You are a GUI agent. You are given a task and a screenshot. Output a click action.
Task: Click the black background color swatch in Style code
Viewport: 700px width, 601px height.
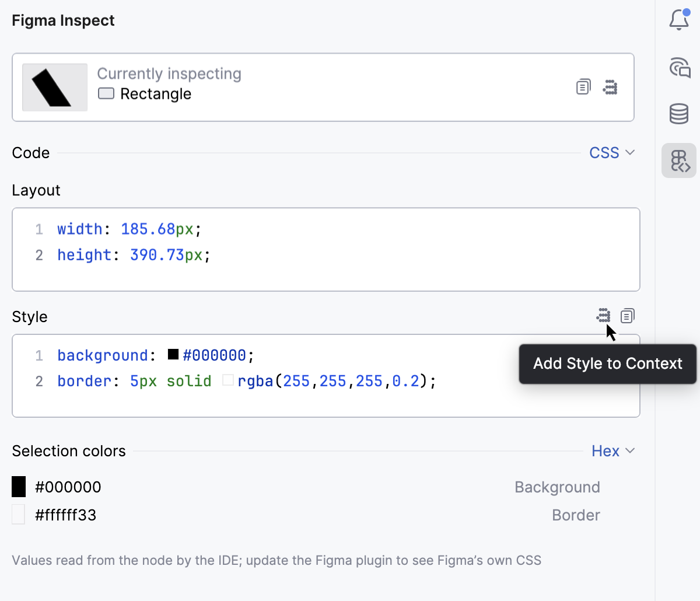point(173,354)
